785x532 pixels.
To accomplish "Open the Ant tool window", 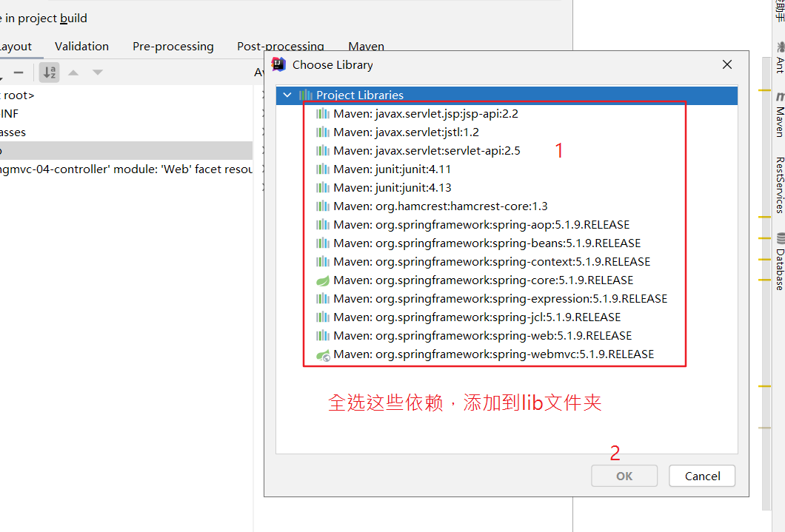I will coord(780,58).
